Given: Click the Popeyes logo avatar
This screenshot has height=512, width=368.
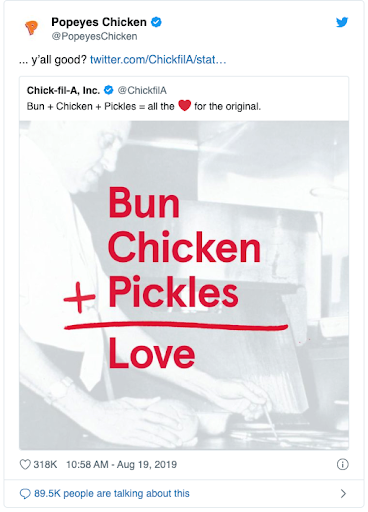Looking at the screenshot, I should pyautogui.click(x=32, y=28).
